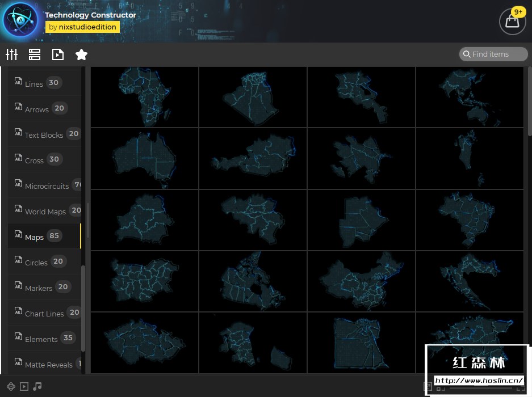
Task: Open the sliders settings icon
Action: (11, 54)
